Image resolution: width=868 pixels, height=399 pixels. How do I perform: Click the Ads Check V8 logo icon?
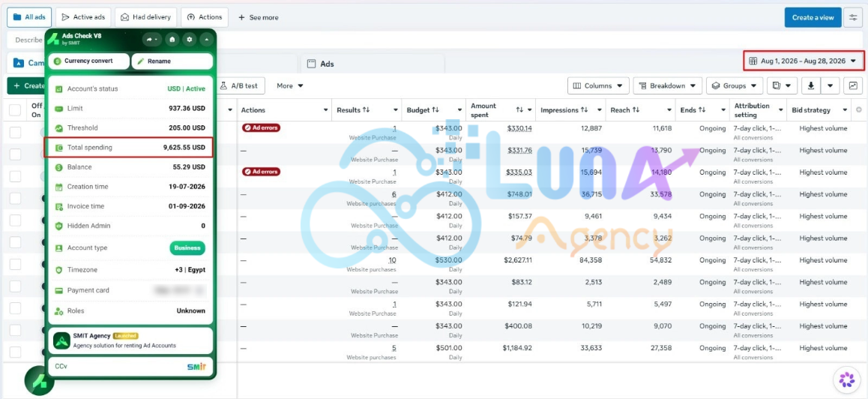click(x=53, y=39)
